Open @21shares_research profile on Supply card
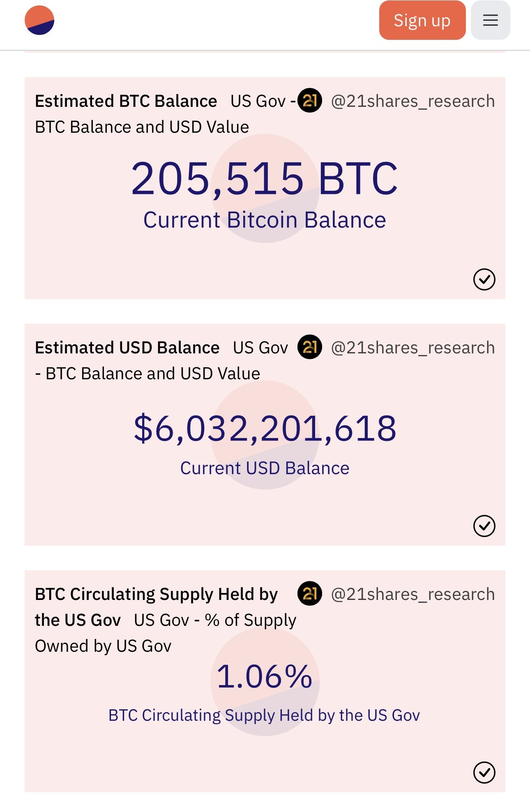 click(413, 594)
